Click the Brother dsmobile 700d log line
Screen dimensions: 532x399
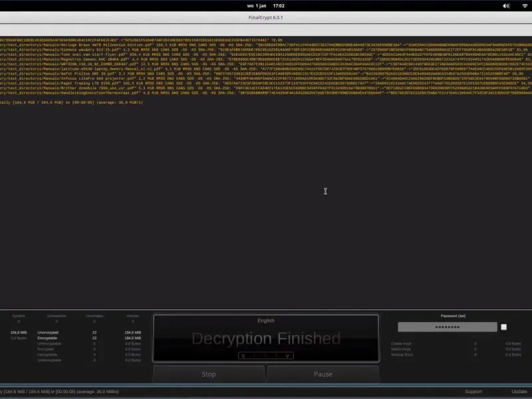click(266, 88)
